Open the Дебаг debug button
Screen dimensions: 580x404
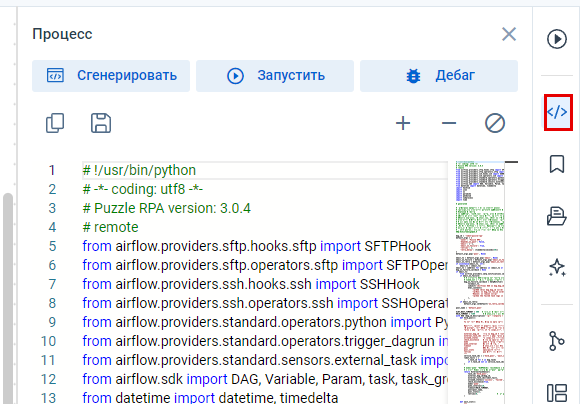point(439,76)
